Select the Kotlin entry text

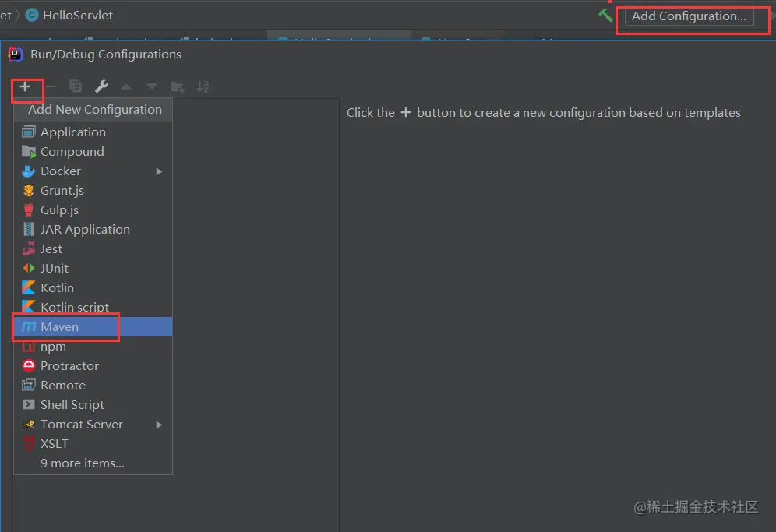click(x=58, y=287)
